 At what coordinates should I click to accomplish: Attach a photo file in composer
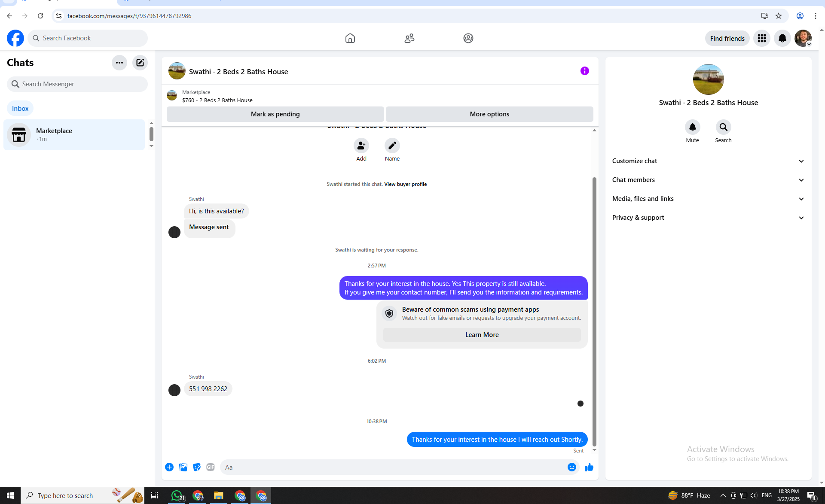coord(183,467)
